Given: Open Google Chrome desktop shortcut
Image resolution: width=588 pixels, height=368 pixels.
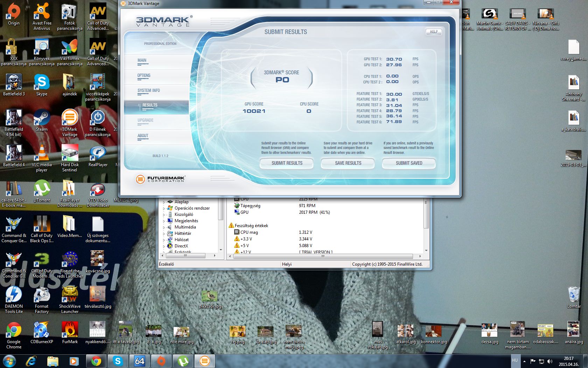Looking at the screenshot, I should pyautogui.click(x=14, y=335).
